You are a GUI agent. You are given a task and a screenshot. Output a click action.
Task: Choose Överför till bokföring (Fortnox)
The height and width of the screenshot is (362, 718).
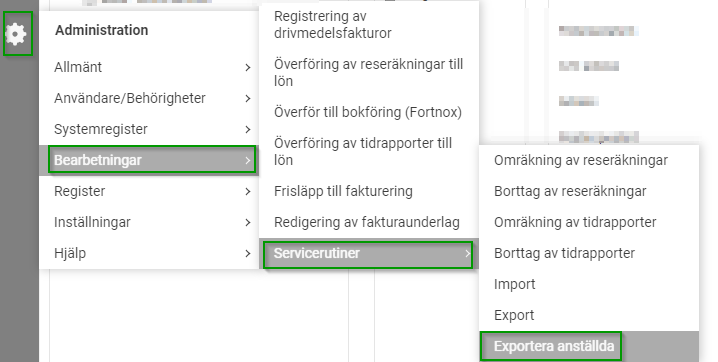click(x=369, y=112)
